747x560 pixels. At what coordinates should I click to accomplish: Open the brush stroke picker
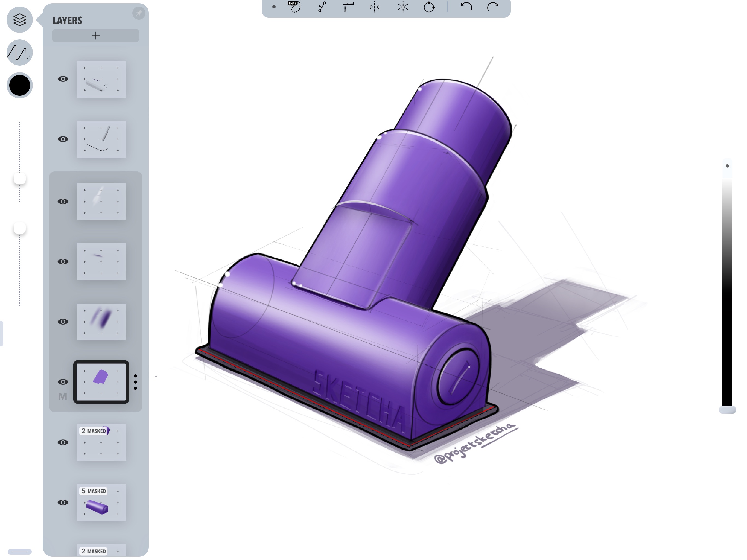tap(20, 52)
